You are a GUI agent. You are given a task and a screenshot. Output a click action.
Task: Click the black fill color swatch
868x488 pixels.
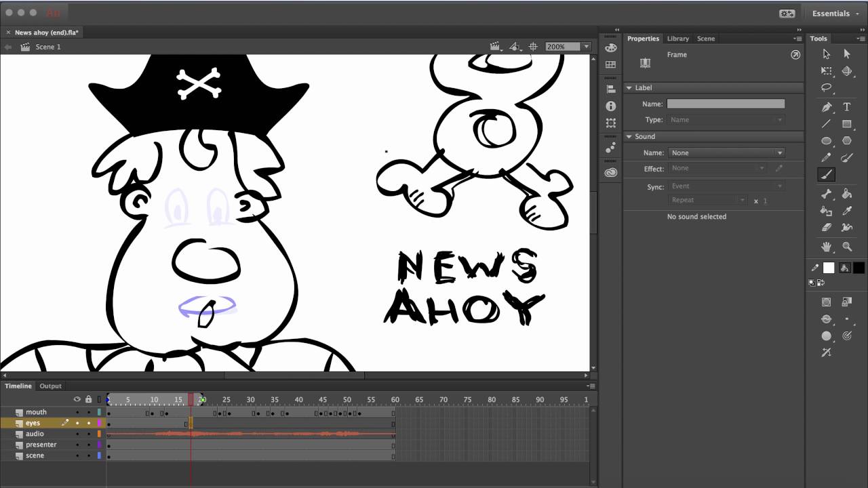(859, 268)
